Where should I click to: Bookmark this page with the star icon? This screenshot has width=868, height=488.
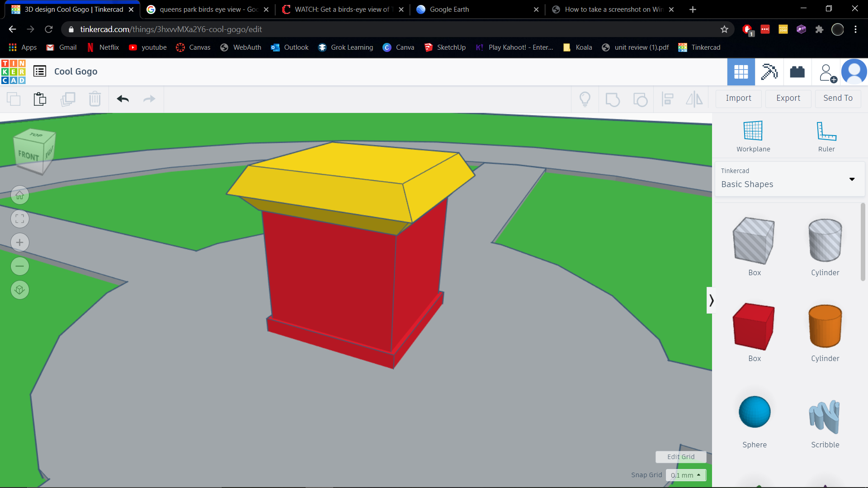tap(724, 29)
